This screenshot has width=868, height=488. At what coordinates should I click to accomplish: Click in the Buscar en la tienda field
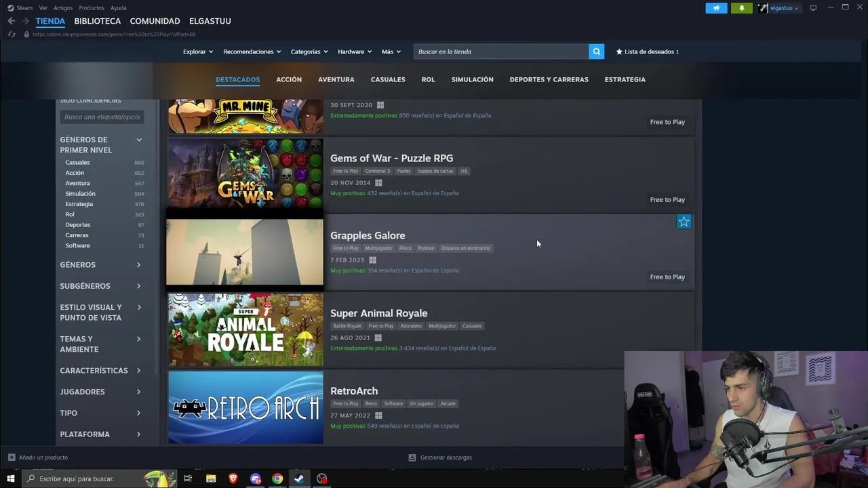click(501, 52)
